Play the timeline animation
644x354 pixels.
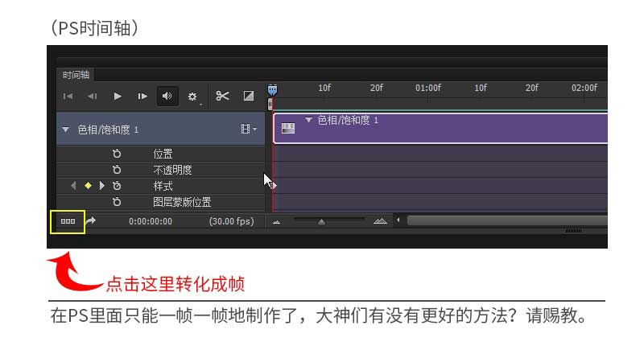click(x=118, y=96)
